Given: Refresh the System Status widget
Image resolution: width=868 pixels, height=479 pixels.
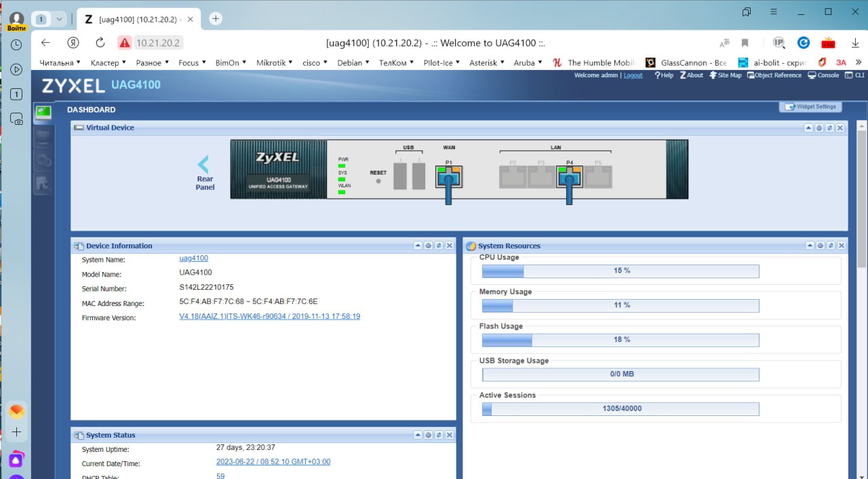Looking at the screenshot, I should (439, 435).
